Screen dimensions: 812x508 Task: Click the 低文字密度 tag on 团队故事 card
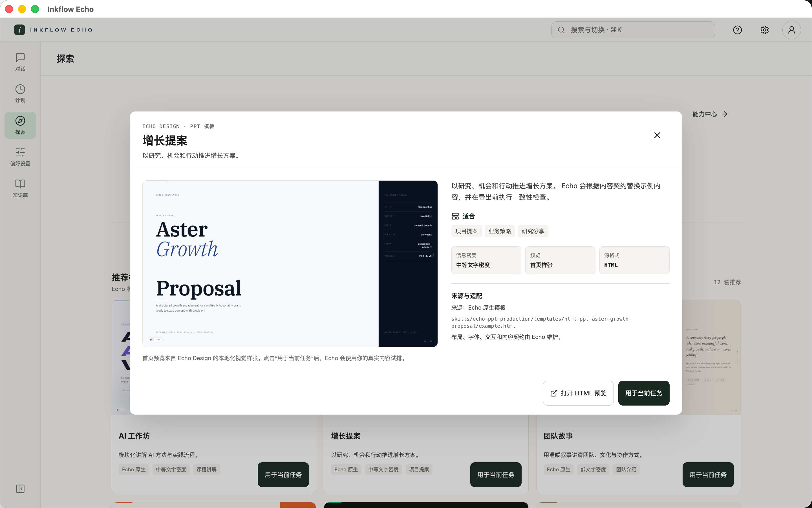[593, 469]
